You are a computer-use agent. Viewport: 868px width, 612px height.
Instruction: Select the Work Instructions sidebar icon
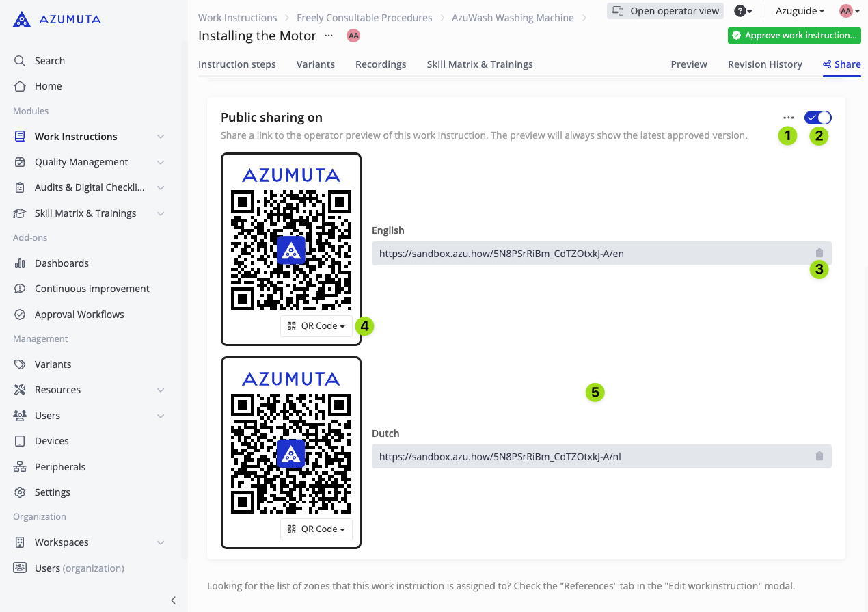point(20,136)
